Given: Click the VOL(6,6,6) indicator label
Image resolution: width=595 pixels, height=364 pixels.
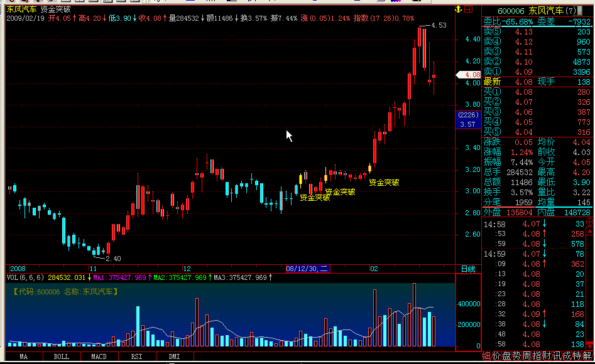Looking at the screenshot, I should tap(25, 277).
